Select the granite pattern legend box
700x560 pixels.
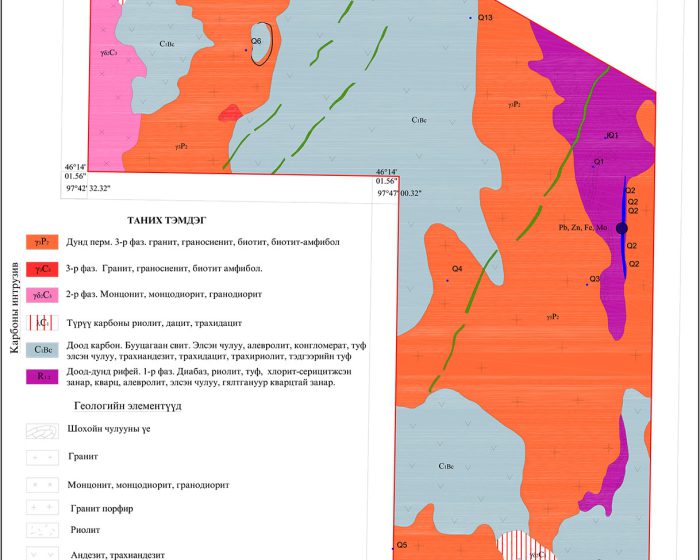(x=44, y=458)
